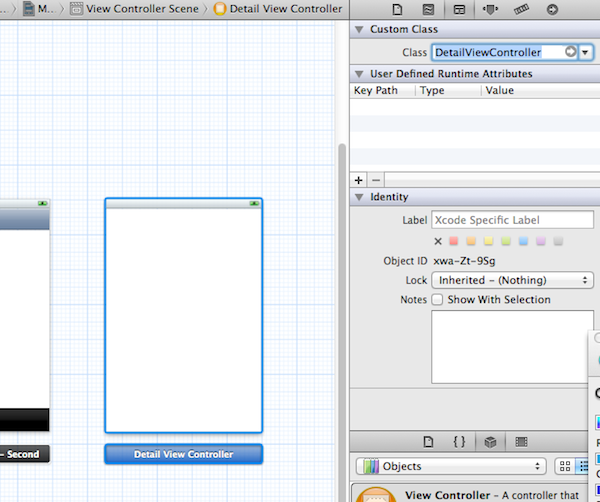
Task: Click the jump arrow in Class field
Action: pyautogui.click(x=571, y=52)
